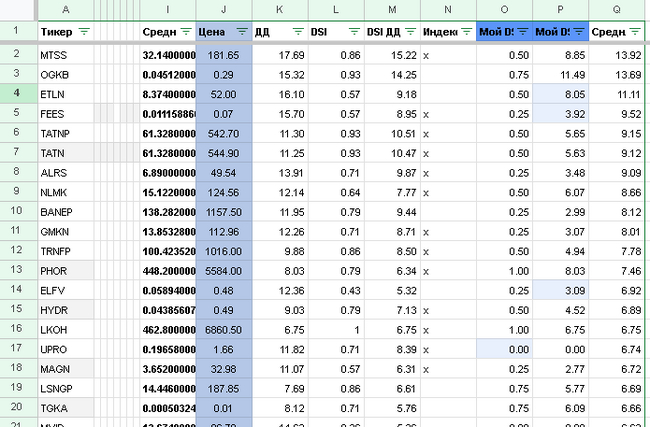The image size is (650, 427).
Task: Select price cell 1157.50
Action: coord(224,212)
